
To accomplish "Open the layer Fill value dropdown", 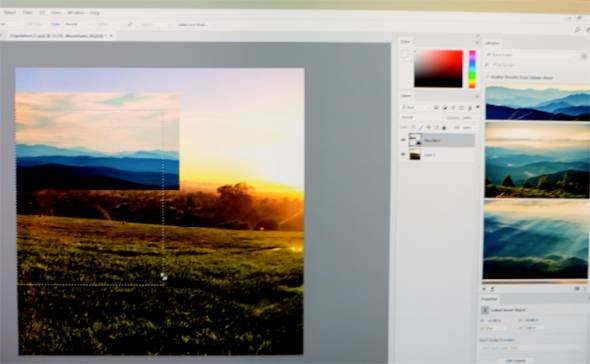I will pos(467,128).
